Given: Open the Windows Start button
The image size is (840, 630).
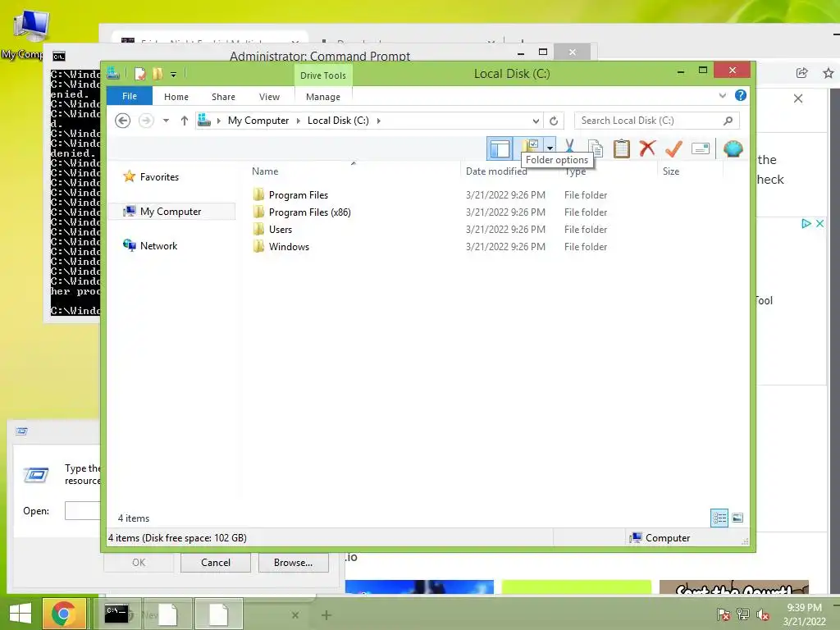Looking at the screenshot, I should click(x=21, y=614).
